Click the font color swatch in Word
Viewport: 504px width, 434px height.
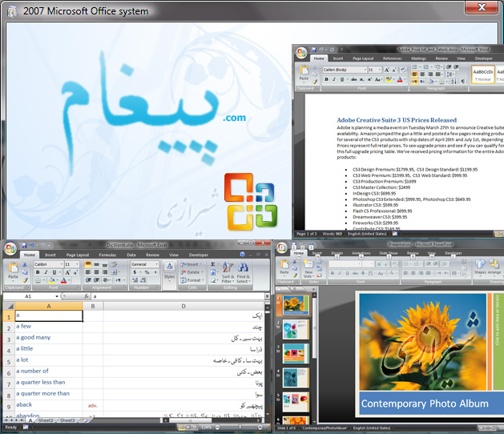click(x=399, y=80)
